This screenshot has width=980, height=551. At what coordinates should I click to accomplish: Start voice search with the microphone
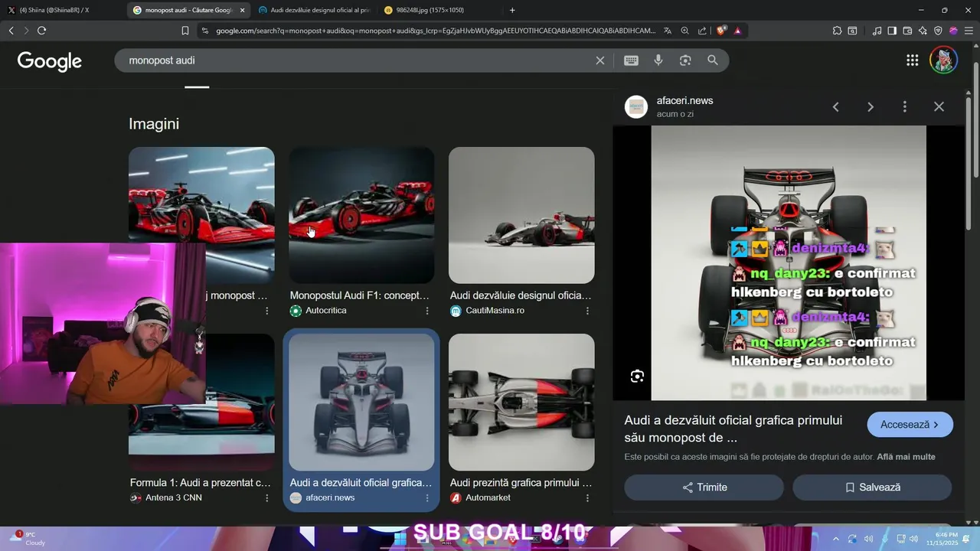coord(658,60)
